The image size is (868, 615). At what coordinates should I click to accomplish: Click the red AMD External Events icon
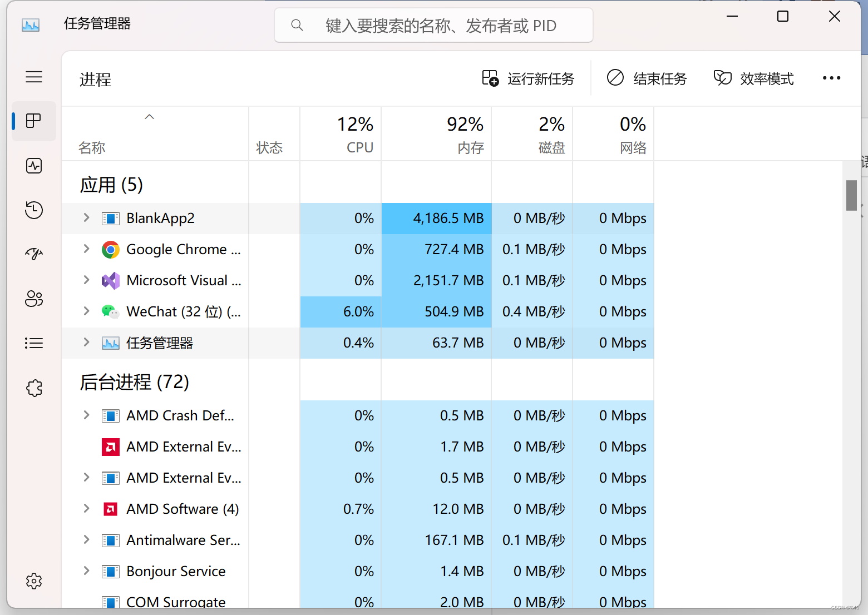click(x=111, y=447)
